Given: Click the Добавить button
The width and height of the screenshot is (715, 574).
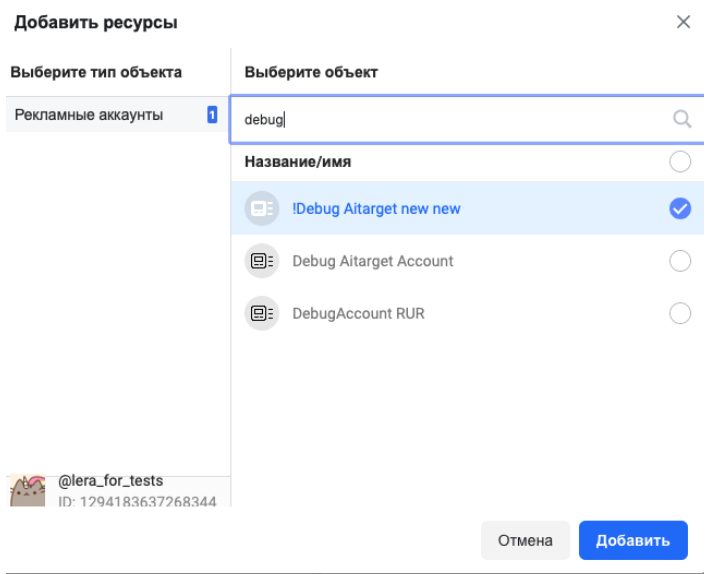Looking at the screenshot, I should tap(633, 540).
